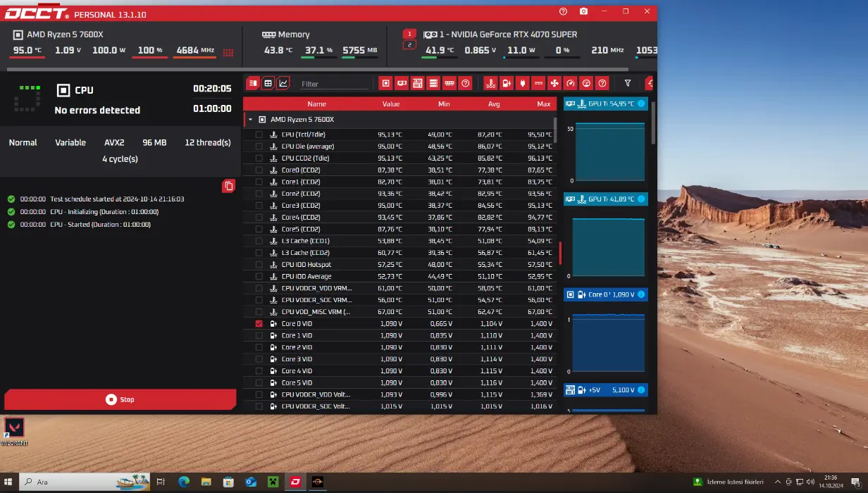
Task: Sort by the Avg column header
Action: (494, 104)
